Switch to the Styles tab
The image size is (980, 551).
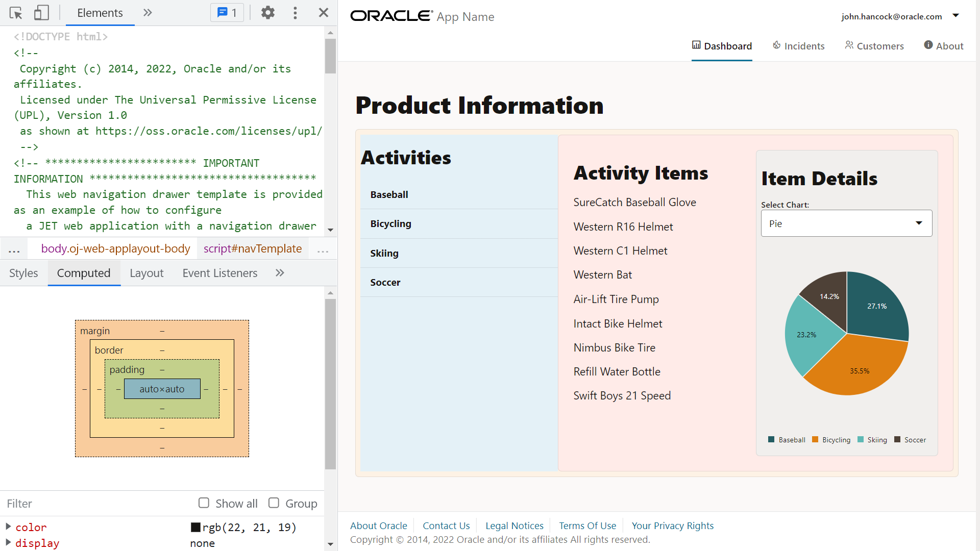point(23,273)
